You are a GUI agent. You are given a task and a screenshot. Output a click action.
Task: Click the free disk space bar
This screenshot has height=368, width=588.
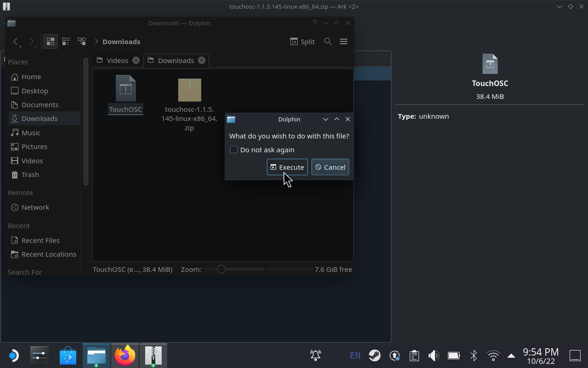click(290, 269)
